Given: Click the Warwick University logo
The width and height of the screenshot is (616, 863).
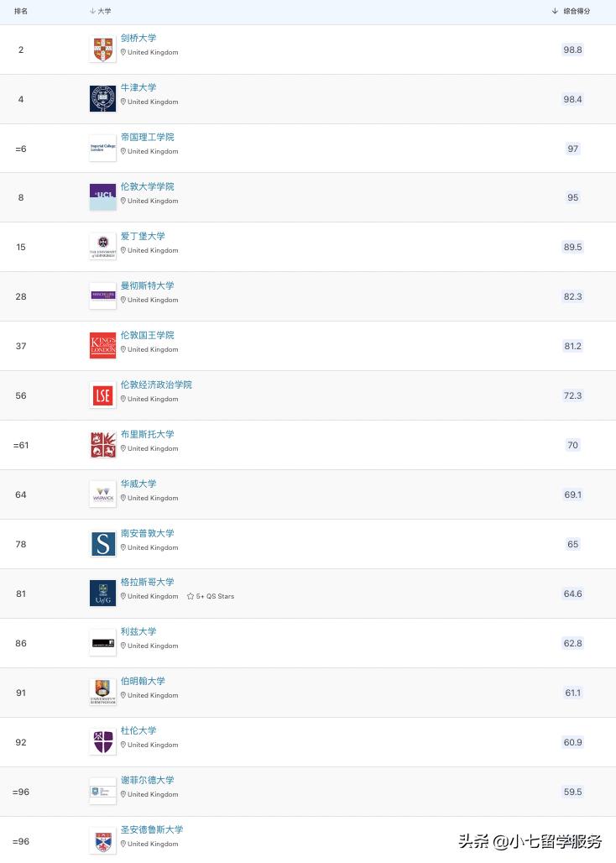Looking at the screenshot, I should point(103,494).
